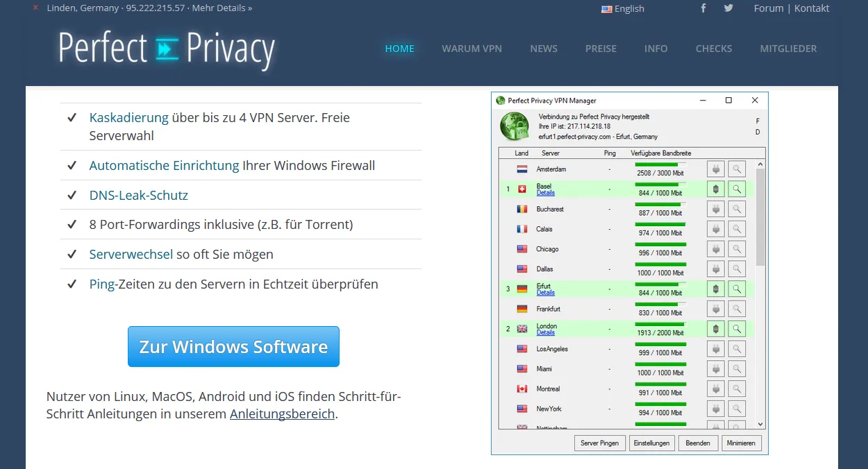Click the Perfect Privacy logo
This screenshot has width=868, height=469.
click(x=167, y=49)
